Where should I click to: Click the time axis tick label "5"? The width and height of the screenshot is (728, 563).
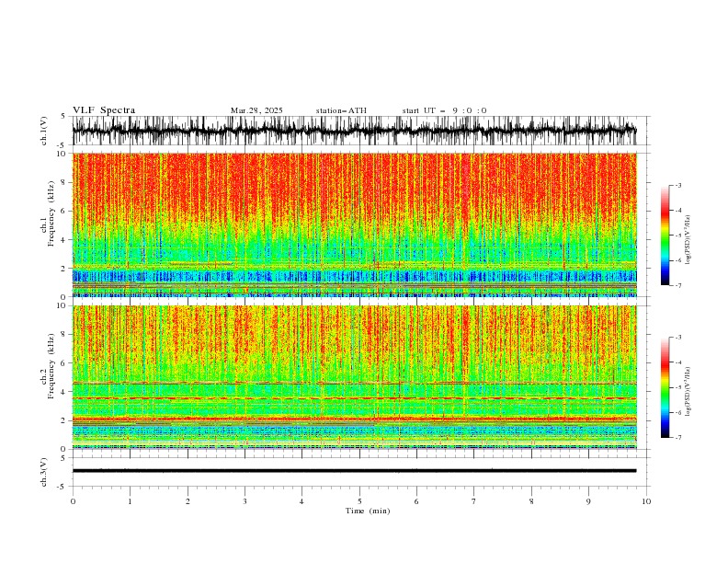(359, 501)
